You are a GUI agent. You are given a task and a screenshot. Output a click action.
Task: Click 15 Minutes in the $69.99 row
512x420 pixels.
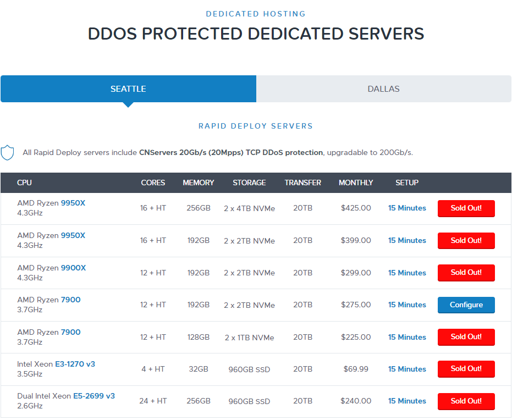pos(407,369)
